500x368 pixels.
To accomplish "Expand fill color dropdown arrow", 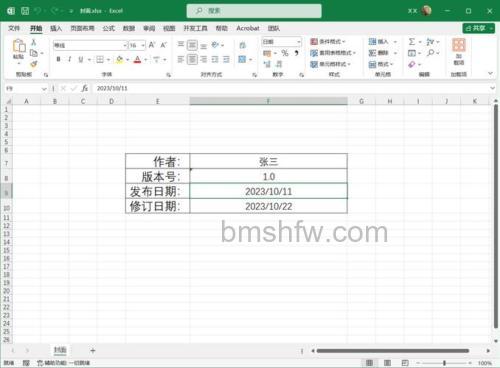I will coord(127,60).
